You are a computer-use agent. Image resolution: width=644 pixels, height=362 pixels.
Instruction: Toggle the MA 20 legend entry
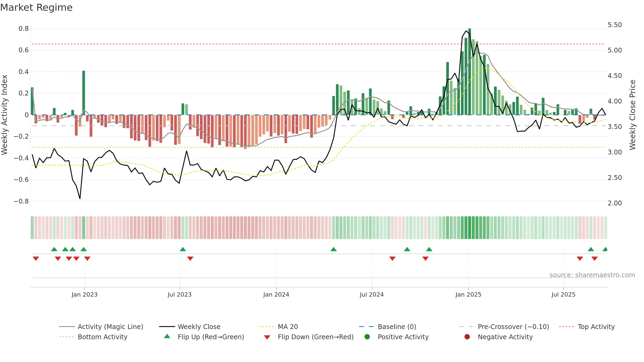(x=279, y=327)
